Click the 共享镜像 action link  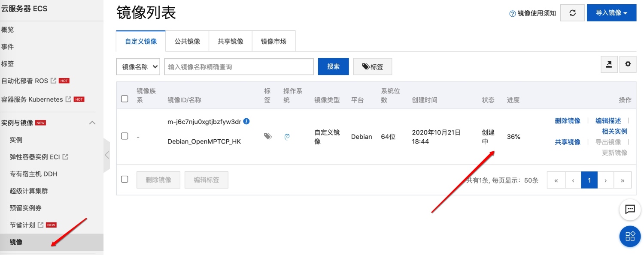point(568,142)
